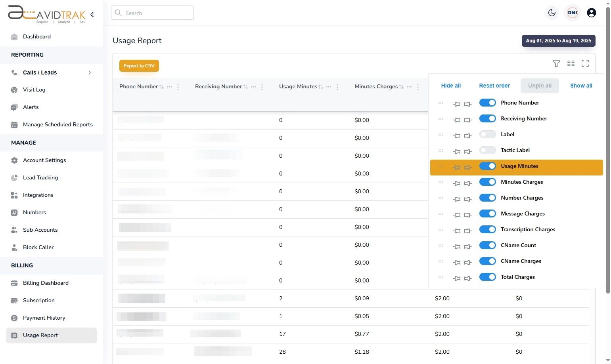Collapse the sidebar using the double chevron
Image resolution: width=611 pixels, height=364 pixels.
(x=92, y=14)
